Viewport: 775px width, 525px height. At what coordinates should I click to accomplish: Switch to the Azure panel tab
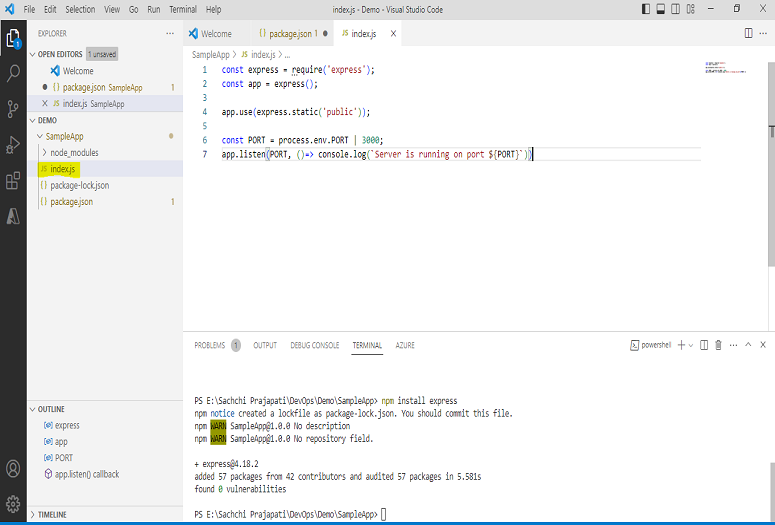[x=405, y=345]
